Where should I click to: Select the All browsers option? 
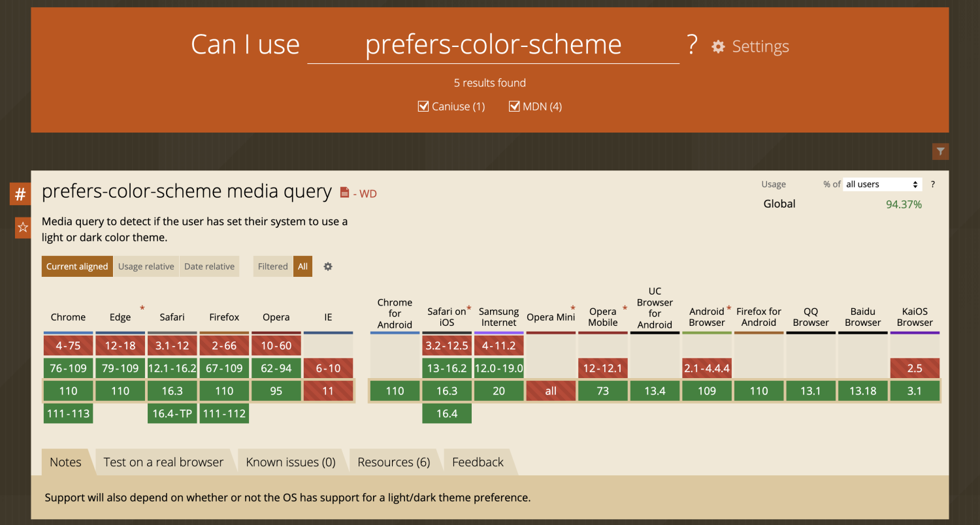[302, 266]
